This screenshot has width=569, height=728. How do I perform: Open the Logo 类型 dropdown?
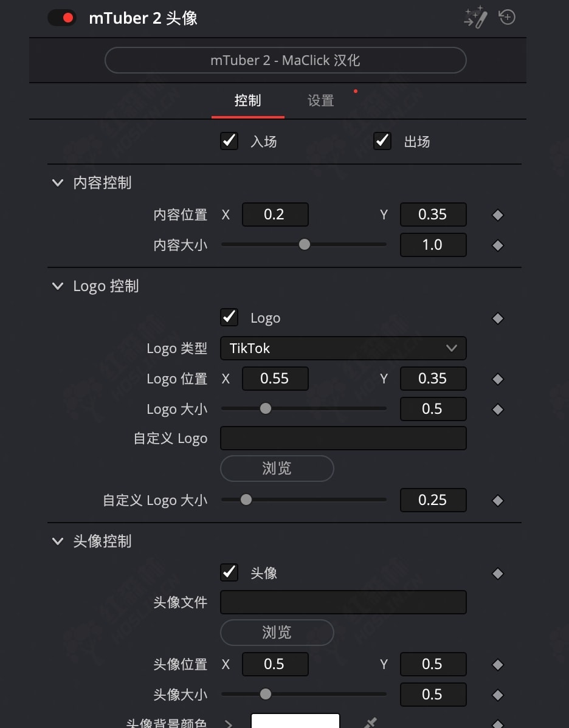tap(343, 349)
